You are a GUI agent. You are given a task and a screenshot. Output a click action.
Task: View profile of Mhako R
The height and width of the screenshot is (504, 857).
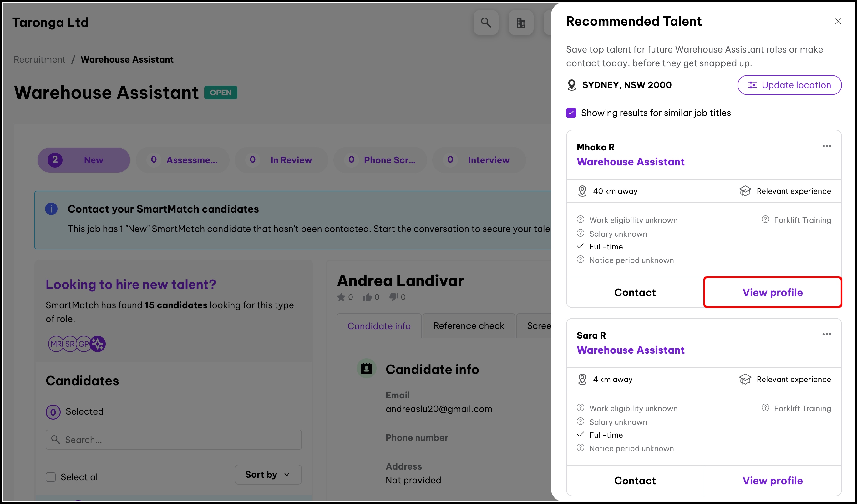(772, 292)
